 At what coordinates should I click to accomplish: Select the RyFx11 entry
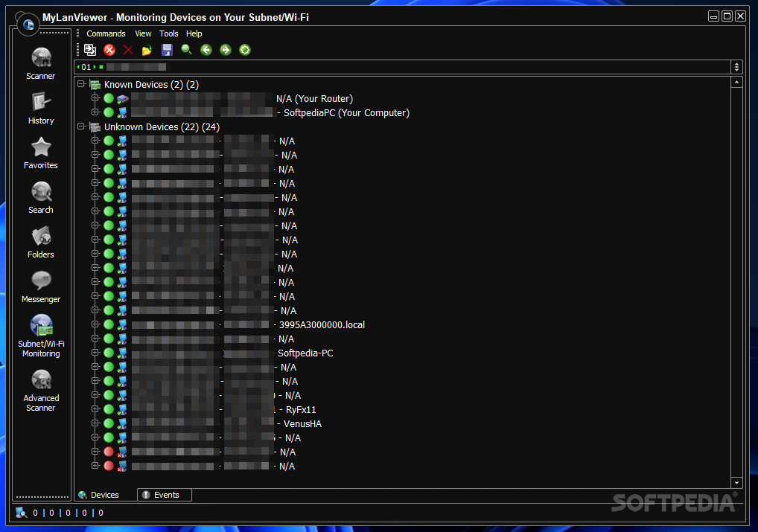(x=301, y=410)
